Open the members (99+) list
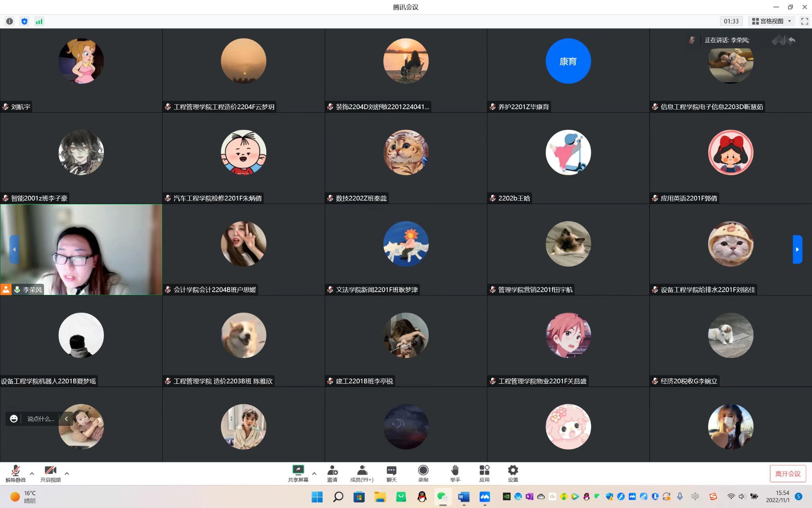 [362, 473]
